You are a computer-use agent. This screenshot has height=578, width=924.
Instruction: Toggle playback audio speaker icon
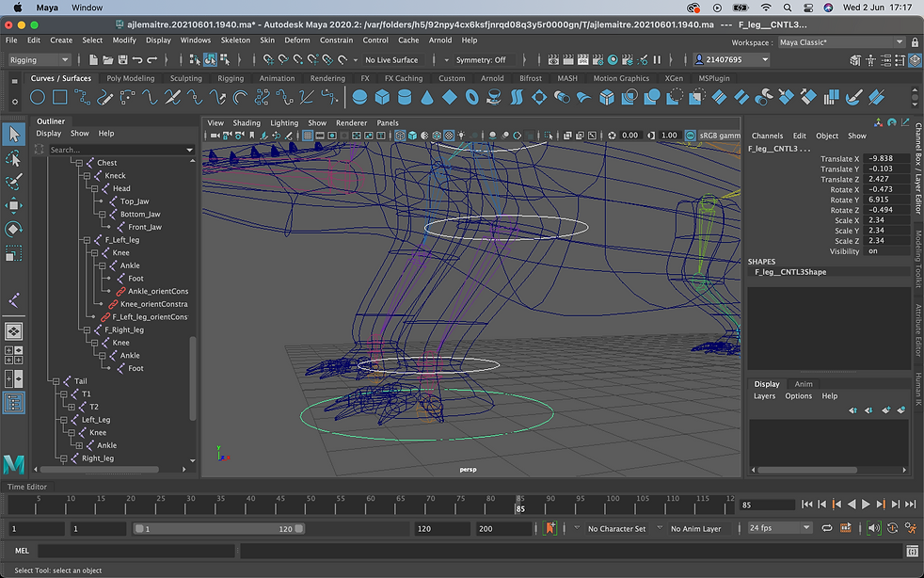[x=873, y=528]
